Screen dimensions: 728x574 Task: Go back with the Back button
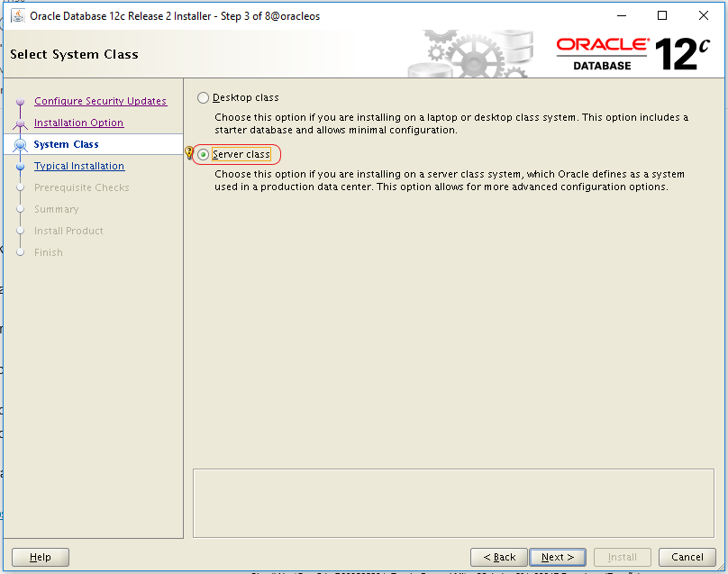point(499,557)
